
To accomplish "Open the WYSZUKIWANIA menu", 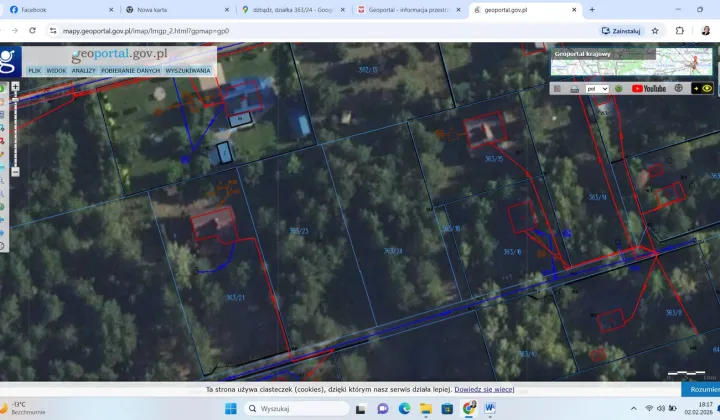I will [188, 71].
